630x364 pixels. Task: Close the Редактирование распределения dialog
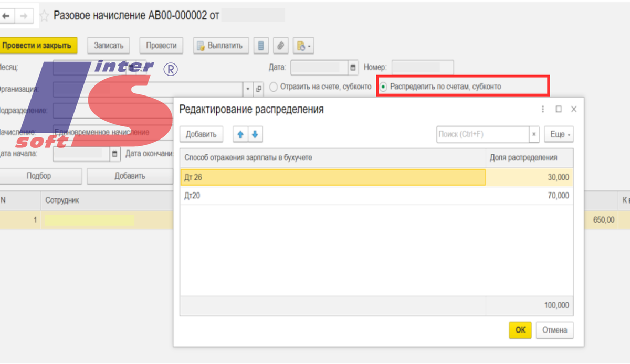[x=574, y=109]
